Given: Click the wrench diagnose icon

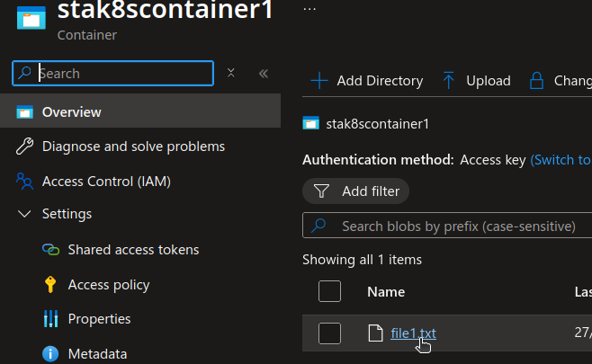Looking at the screenshot, I should click(25, 146).
